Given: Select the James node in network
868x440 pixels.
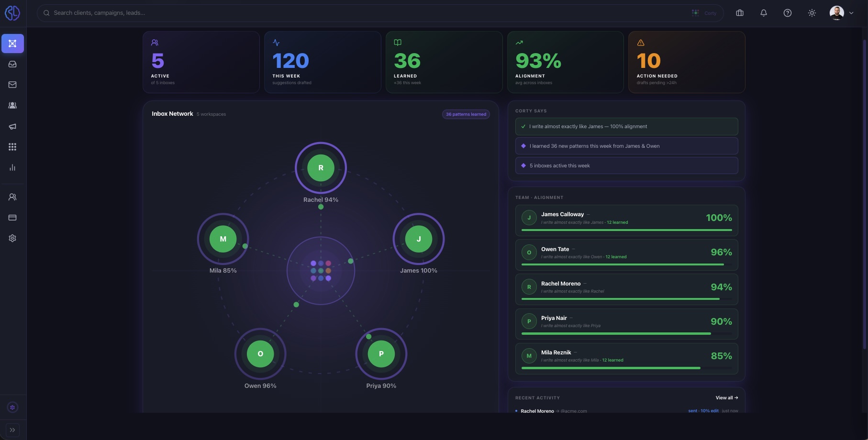Looking at the screenshot, I should tap(419, 239).
